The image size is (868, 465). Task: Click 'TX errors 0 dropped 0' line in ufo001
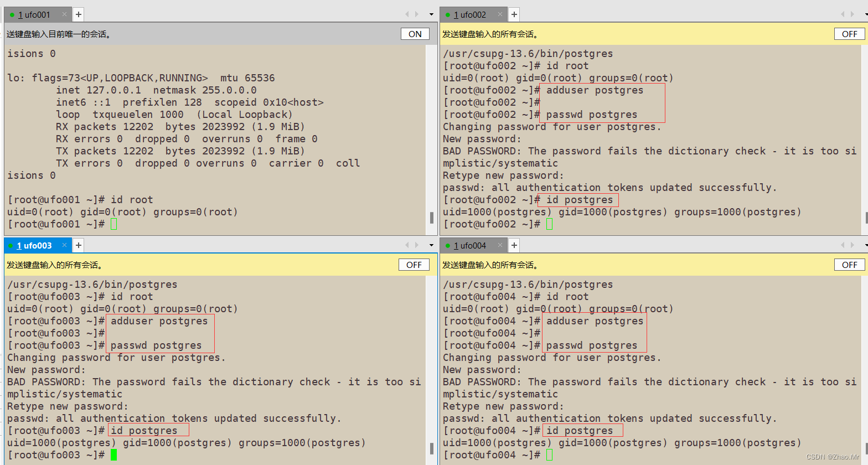pos(208,163)
